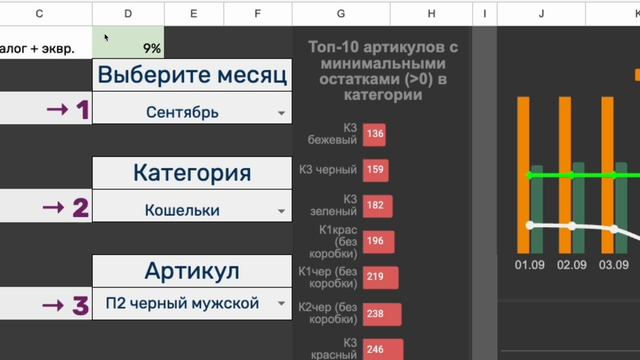640x360 pixels.
Task: Click the orange bar for 01.09
Action: [524, 175]
